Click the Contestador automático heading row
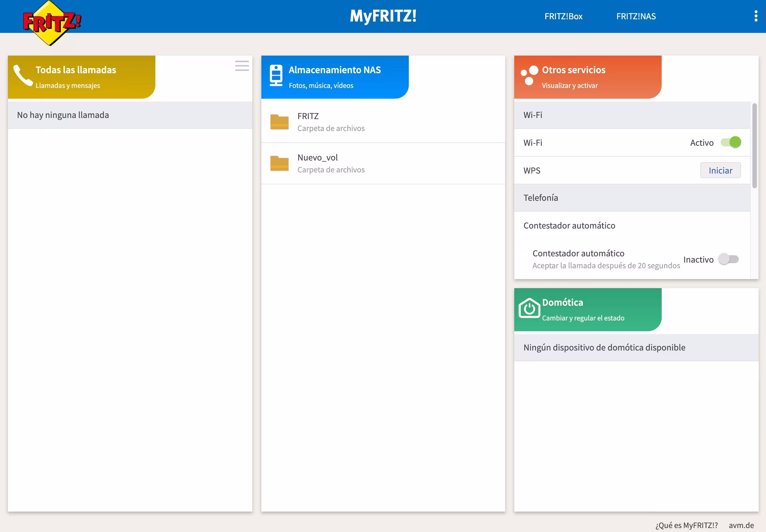766x532 pixels. coord(632,225)
